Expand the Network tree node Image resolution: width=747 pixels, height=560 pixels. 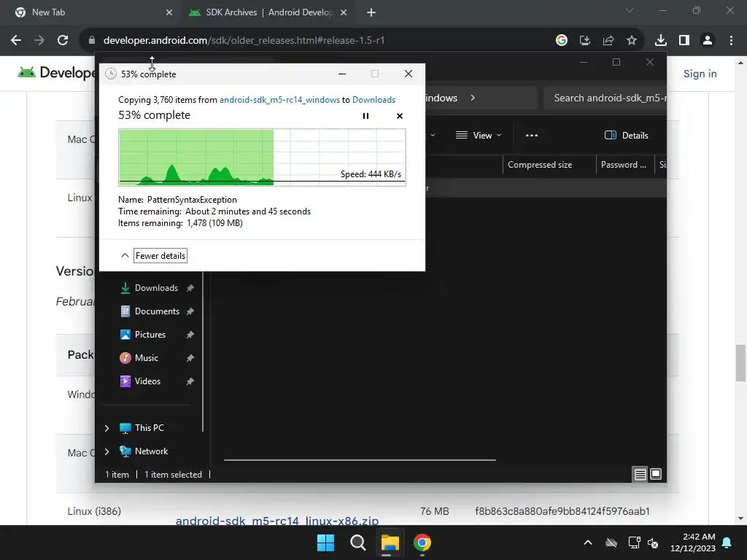coord(107,451)
